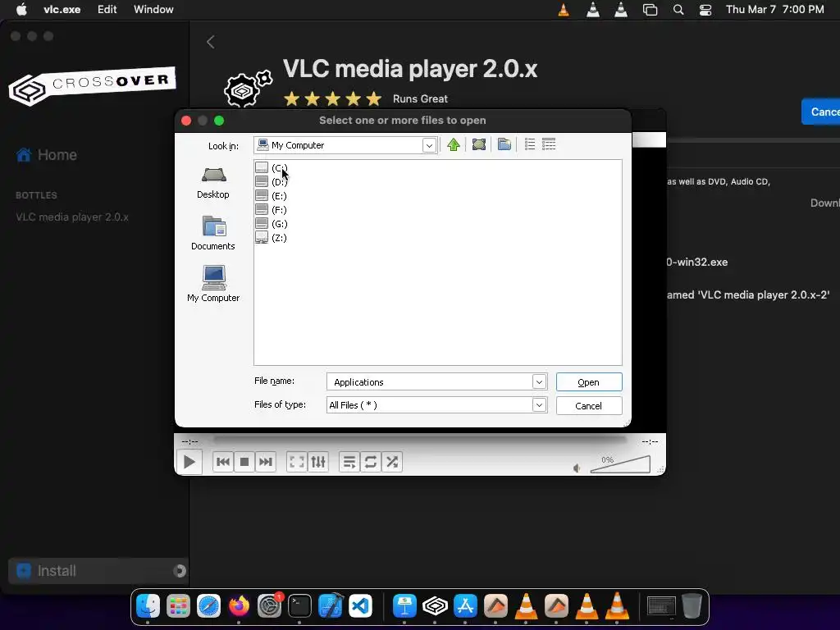Open Desktop shortcut in dialog sidebar

coord(213,183)
